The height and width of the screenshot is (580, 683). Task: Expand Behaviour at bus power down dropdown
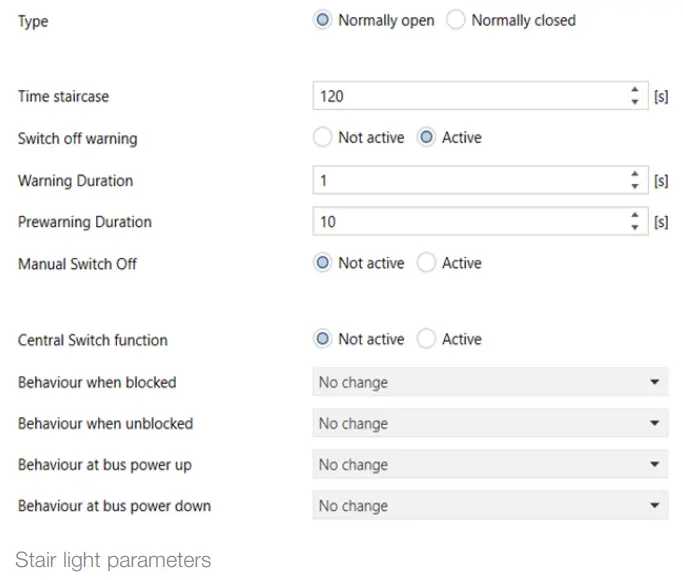[490, 506]
